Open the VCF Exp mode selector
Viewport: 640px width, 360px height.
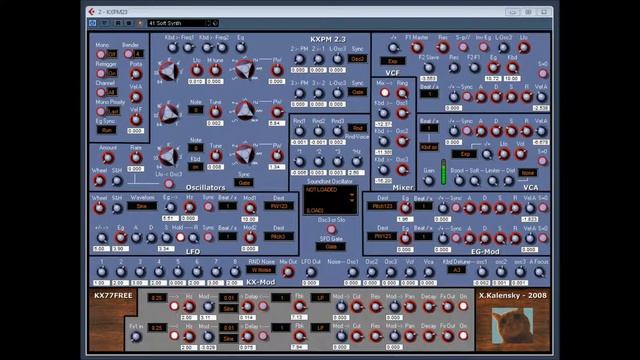[x=393, y=61]
